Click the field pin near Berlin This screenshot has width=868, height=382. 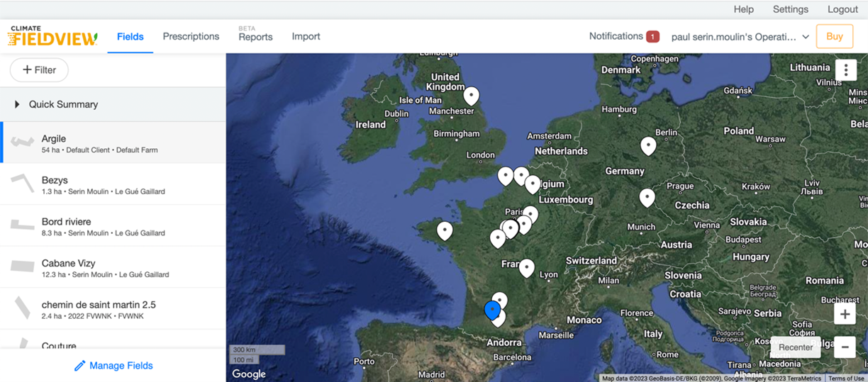pyautogui.click(x=648, y=146)
